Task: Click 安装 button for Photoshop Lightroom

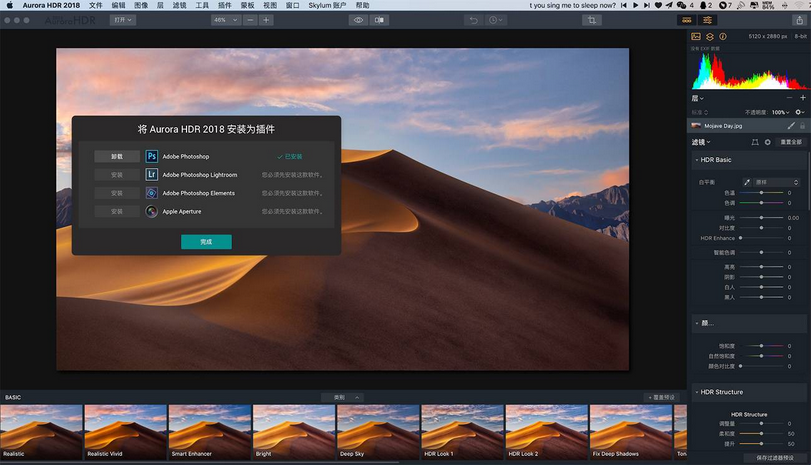Action: click(x=117, y=175)
